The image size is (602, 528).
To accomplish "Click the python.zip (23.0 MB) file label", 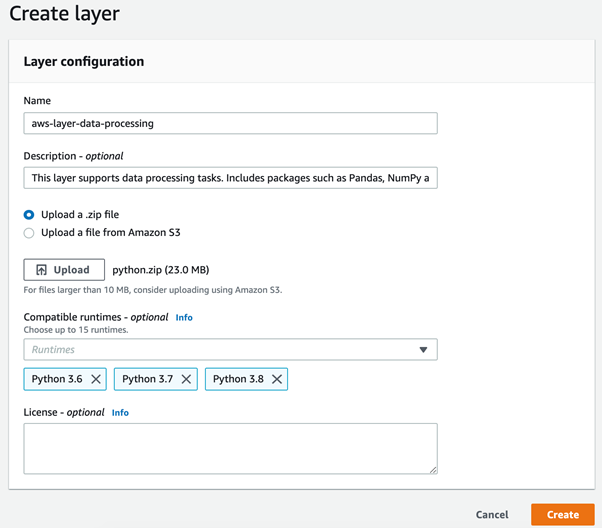I will click(160, 270).
